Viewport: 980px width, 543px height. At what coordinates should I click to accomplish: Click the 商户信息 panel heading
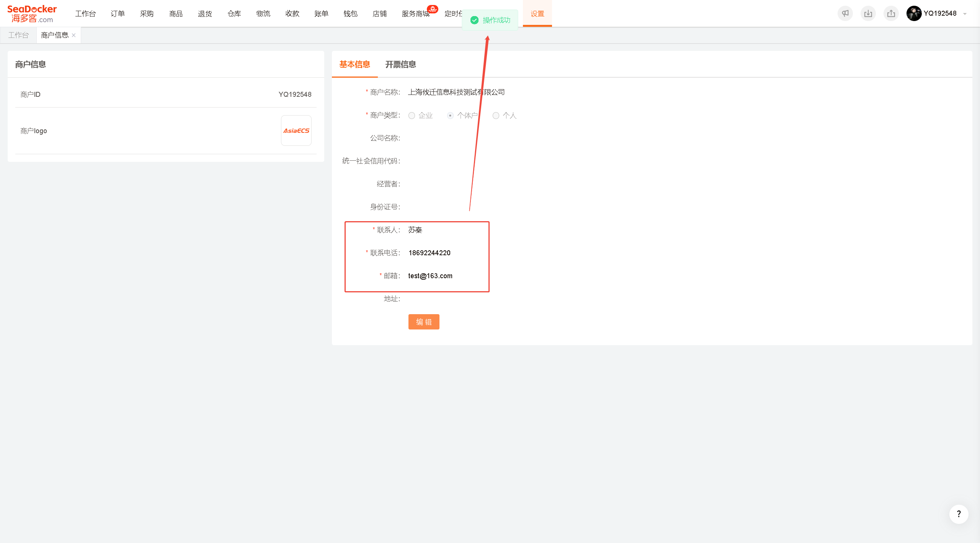click(x=31, y=64)
